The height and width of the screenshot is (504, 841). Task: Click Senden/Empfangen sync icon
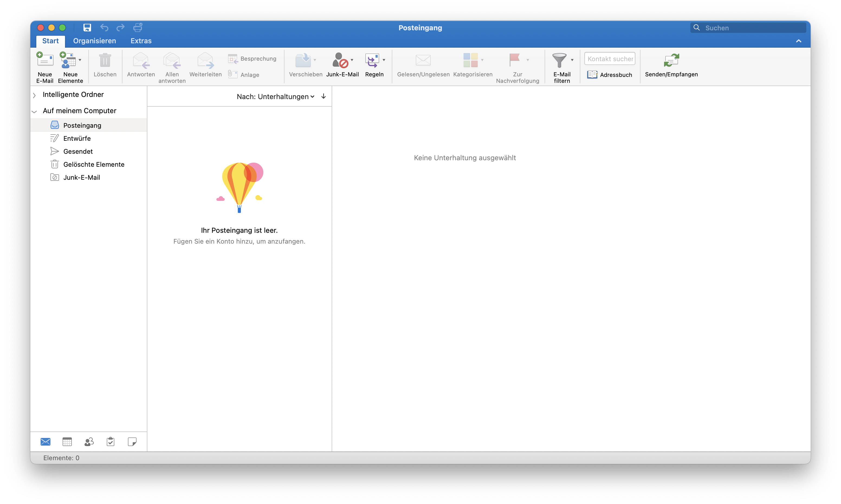[x=671, y=60]
